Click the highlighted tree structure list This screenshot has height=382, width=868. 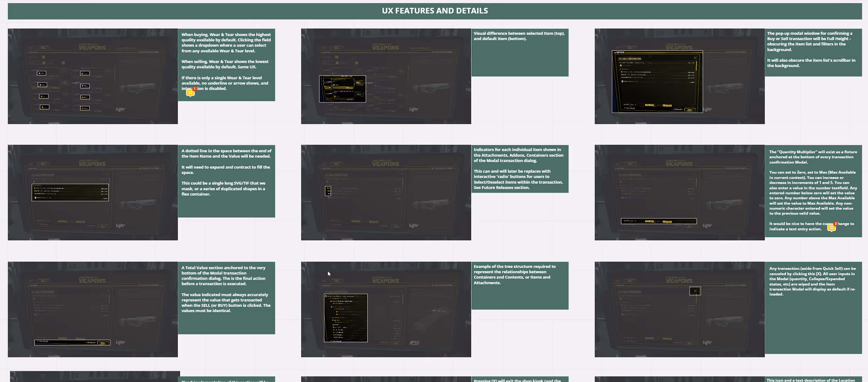pyautogui.click(x=346, y=318)
